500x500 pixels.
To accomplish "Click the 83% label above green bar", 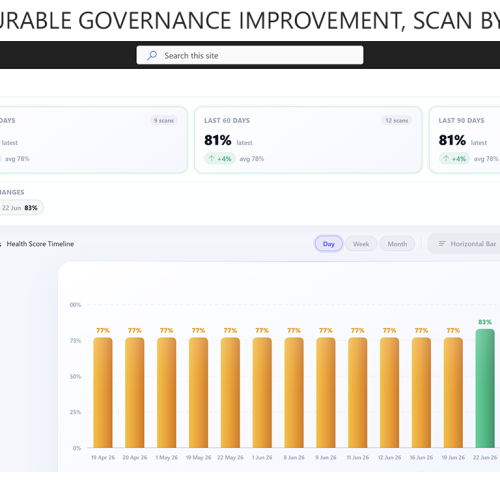I will [x=485, y=322].
